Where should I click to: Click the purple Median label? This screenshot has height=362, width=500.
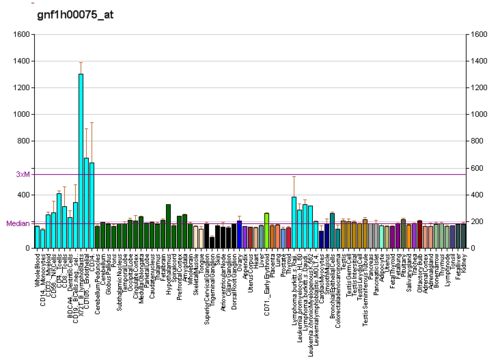(18, 223)
